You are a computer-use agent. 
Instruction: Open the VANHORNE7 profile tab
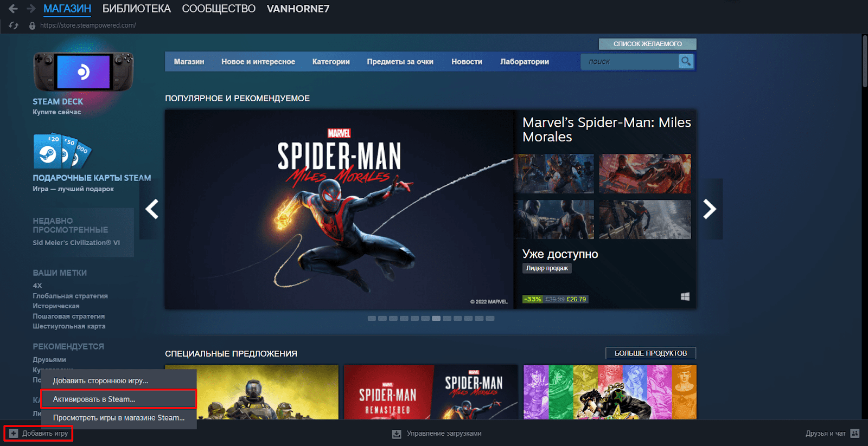(298, 9)
